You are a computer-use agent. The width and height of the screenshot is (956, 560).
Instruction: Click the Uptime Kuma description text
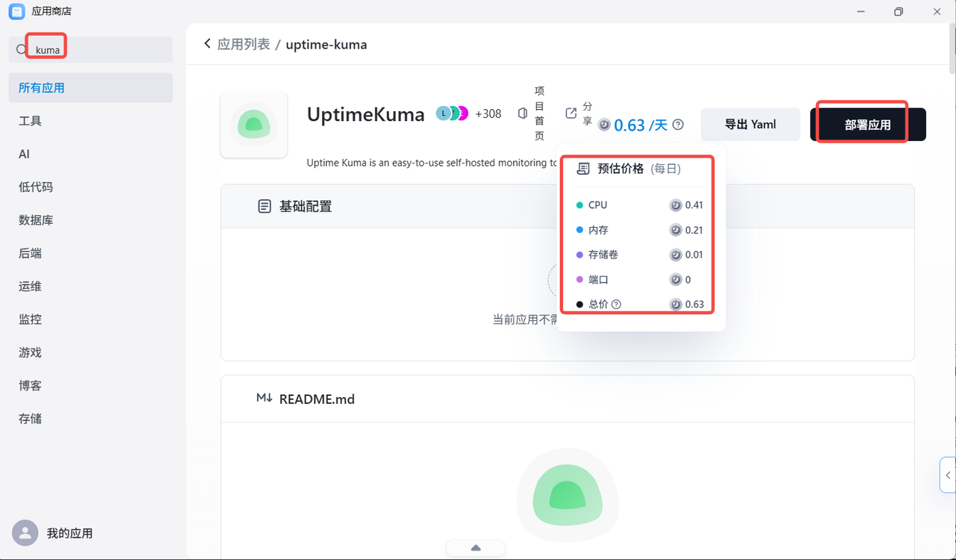point(432,162)
